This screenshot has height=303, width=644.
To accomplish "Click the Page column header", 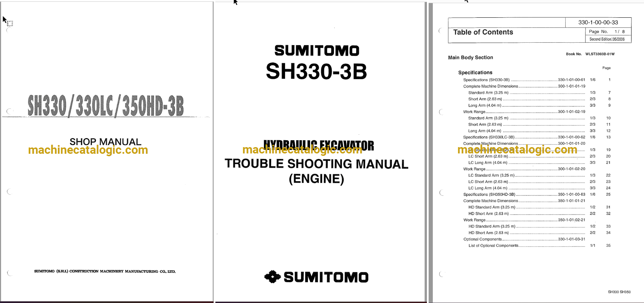I will 607,68.
